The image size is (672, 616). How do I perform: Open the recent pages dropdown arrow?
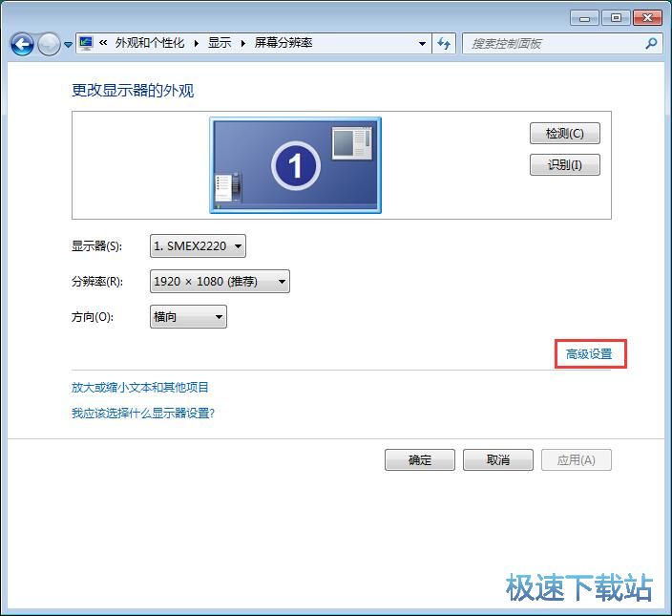68,44
